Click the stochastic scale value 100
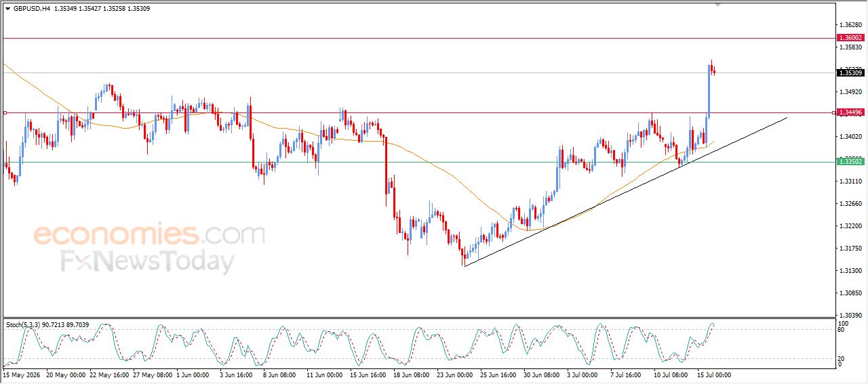Screen dimensions: 868x384 pos(844,324)
